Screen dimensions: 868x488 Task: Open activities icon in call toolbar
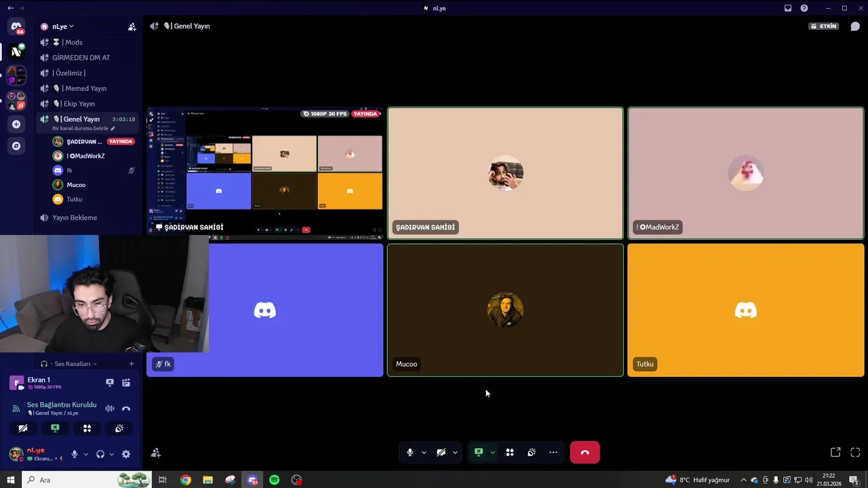click(510, 452)
